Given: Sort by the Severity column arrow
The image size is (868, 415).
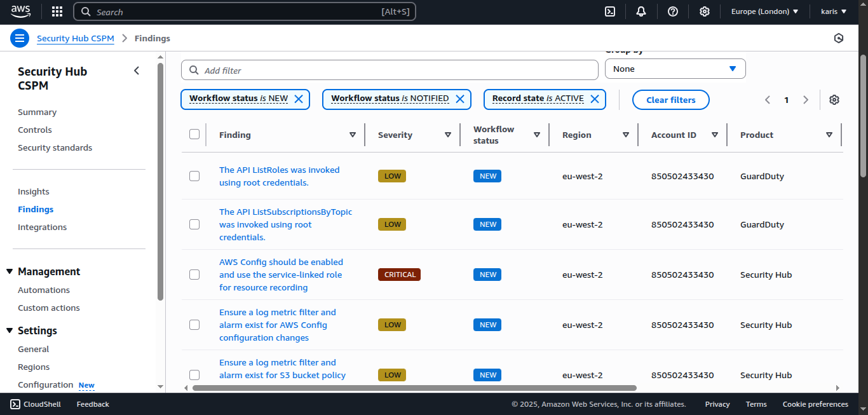Looking at the screenshot, I should point(448,135).
